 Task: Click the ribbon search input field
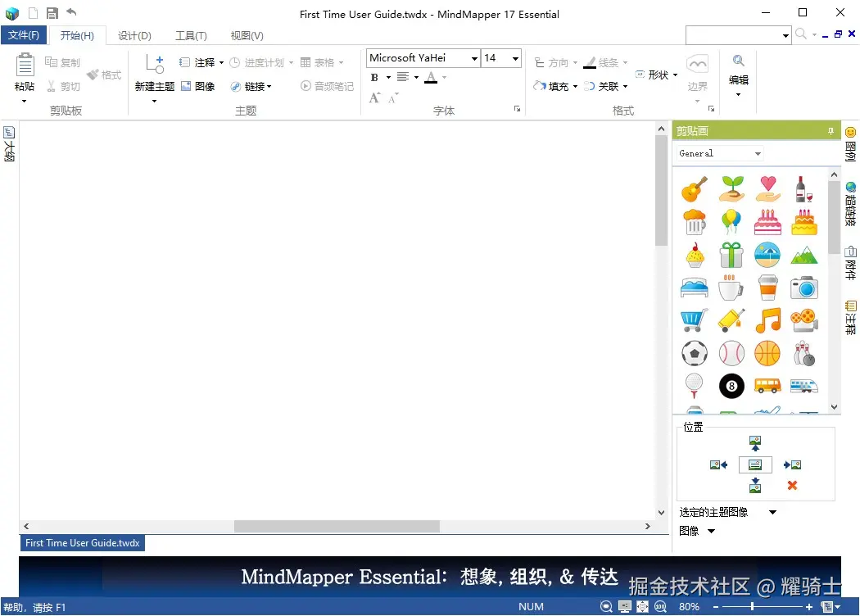pyautogui.click(x=733, y=35)
